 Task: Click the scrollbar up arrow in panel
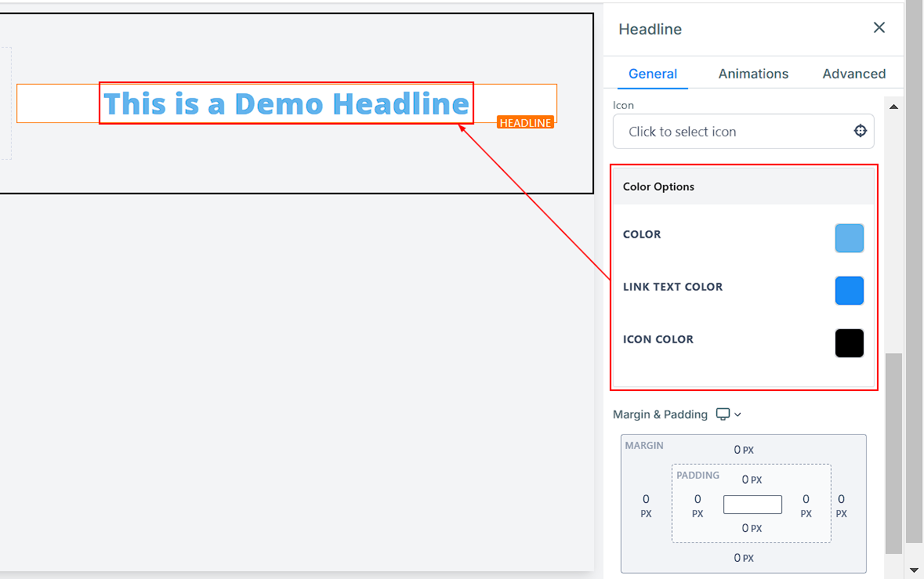pos(893,107)
